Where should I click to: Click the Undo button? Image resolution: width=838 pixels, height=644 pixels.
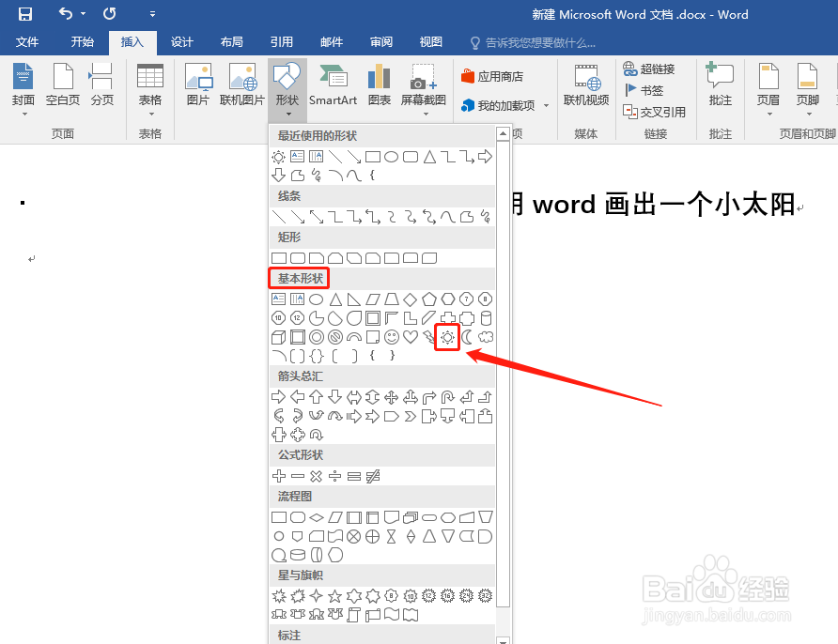pos(65,13)
